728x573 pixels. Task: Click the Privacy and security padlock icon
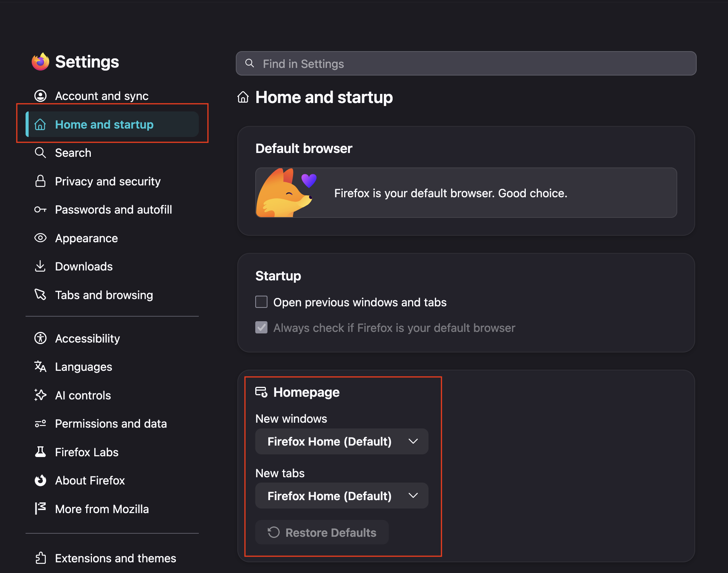[40, 181]
